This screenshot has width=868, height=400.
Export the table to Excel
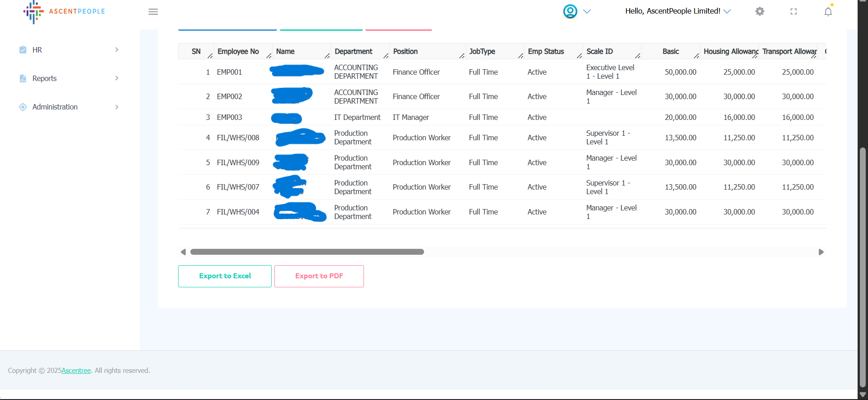click(x=225, y=276)
